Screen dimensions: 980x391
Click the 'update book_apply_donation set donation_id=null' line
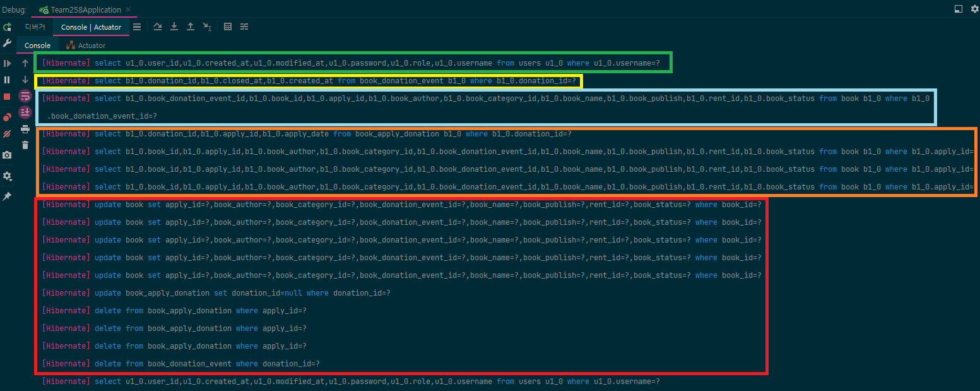tap(216, 293)
